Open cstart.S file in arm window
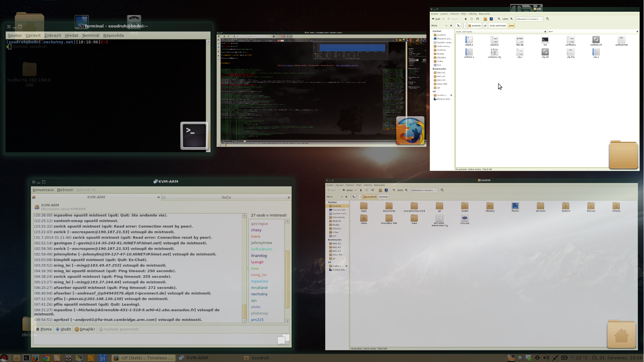This screenshot has width=644, height=362. point(494,41)
